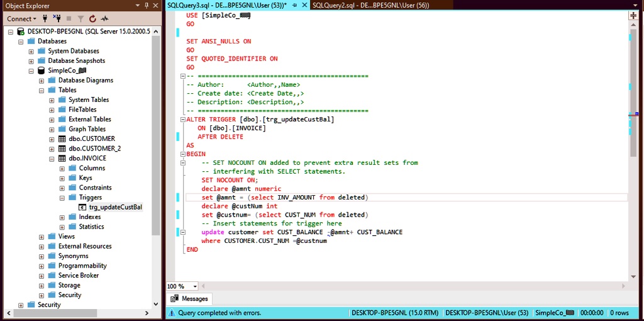The width and height of the screenshot is (644, 321).
Task: Click the DESKTOP-BPE5GNL server icon
Action: point(21,31)
